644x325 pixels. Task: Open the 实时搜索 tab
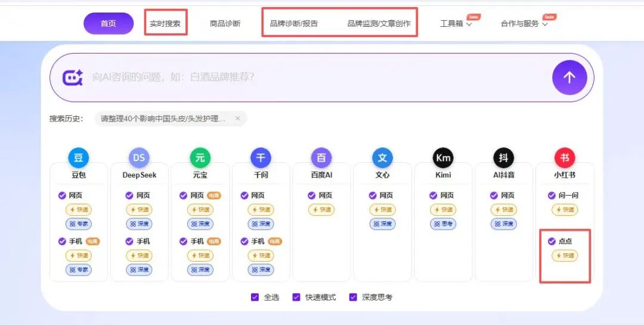(165, 23)
